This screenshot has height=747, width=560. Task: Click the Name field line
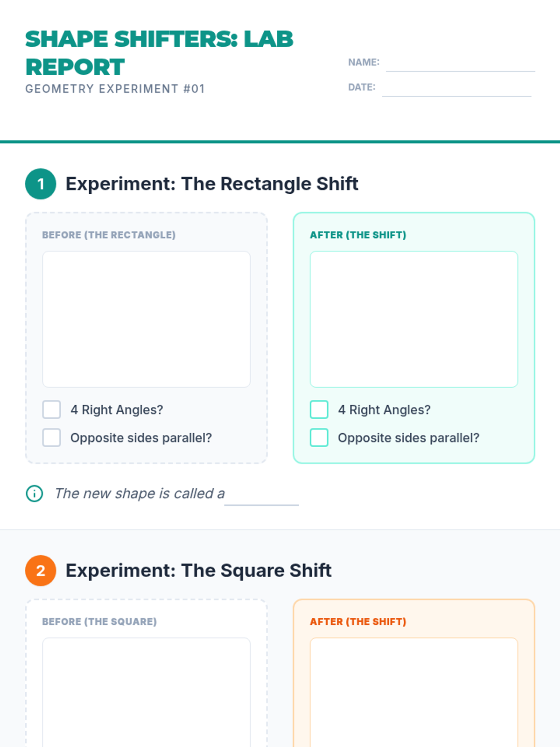coord(460,63)
